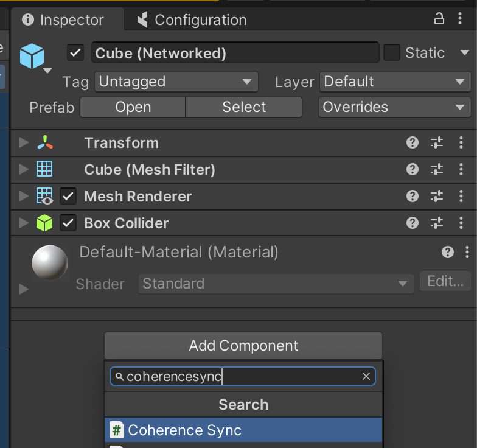
Task: Open the Tag dropdown showing Untagged
Action: tap(176, 82)
